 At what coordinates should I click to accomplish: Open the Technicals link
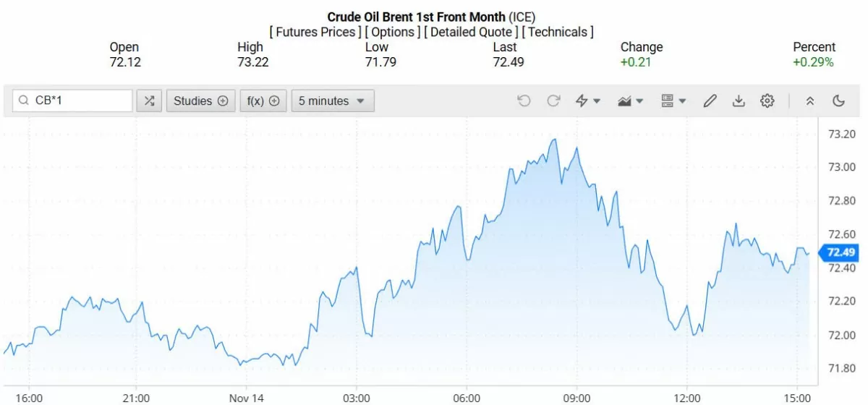pos(558,32)
